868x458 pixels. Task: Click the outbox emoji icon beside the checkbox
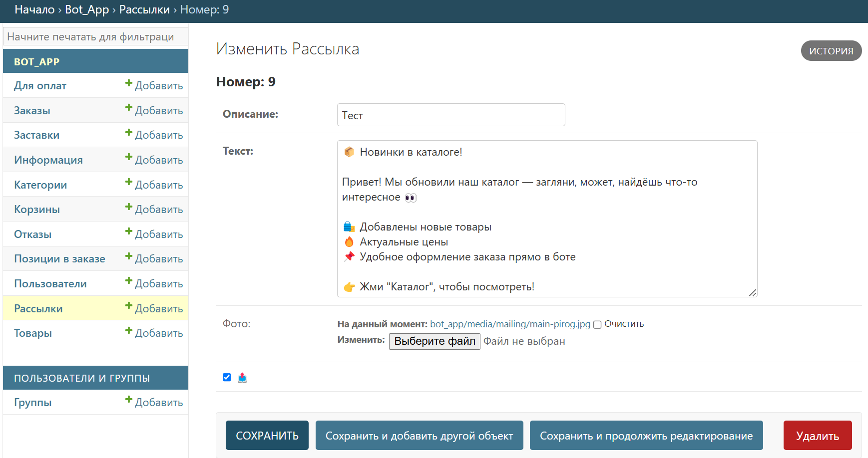click(x=242, y=378)
